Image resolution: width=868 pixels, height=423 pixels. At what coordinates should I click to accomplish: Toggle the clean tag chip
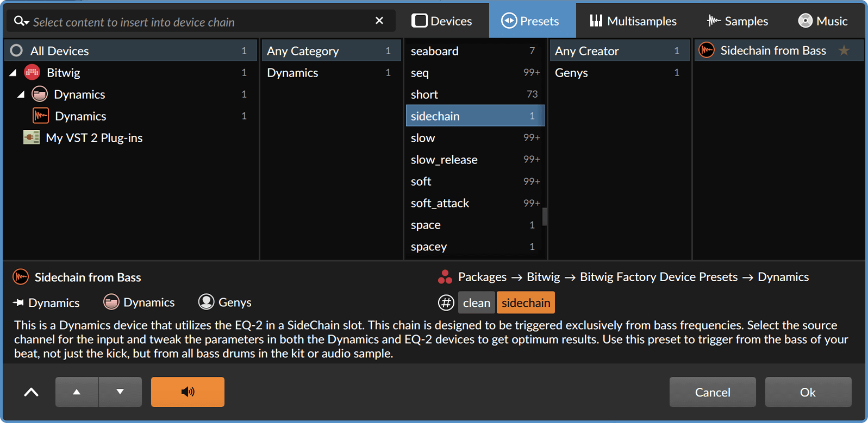[477, 302]
